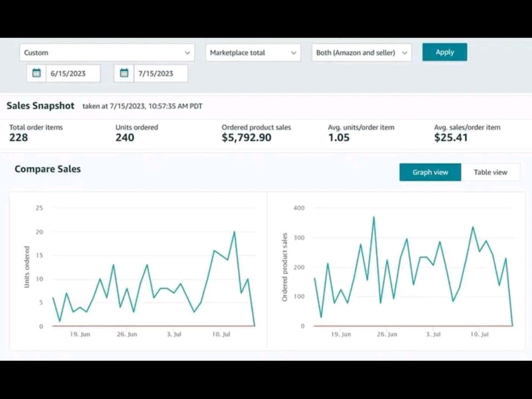
Task: Open the Both (Amazon and seller) dropdown
Action: [x=362, y=53]
